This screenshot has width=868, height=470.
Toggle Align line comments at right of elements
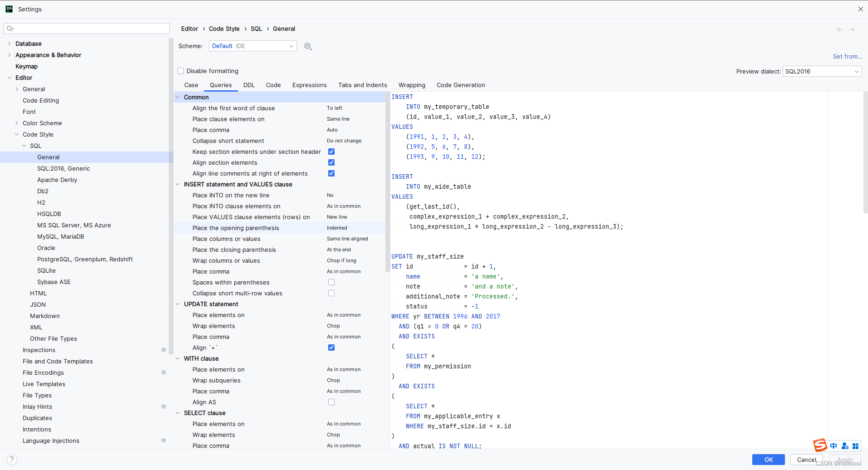point(331,173)
